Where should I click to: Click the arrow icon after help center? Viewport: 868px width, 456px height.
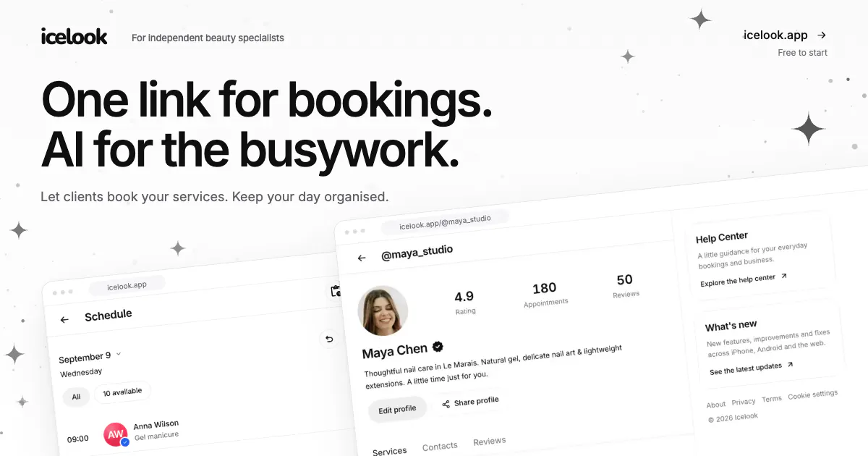pos(783,276)
